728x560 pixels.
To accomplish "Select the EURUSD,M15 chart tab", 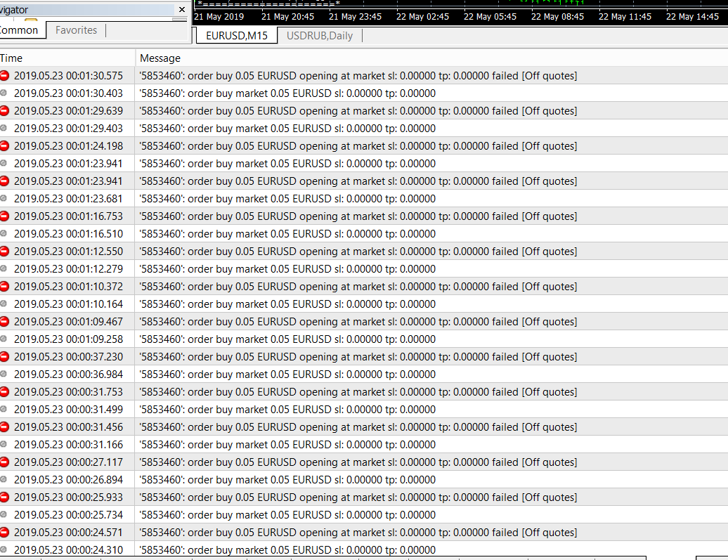I will tap(237, 36).
